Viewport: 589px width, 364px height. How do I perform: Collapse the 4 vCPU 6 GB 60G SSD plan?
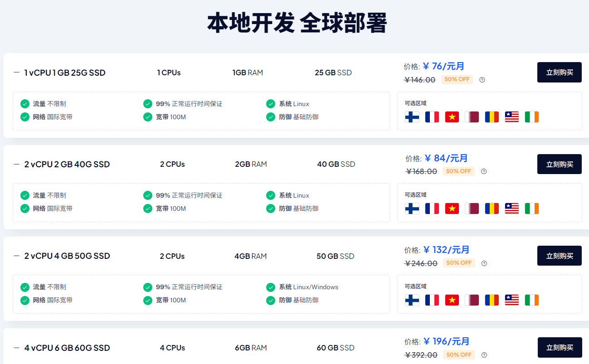tap(17, 348)
